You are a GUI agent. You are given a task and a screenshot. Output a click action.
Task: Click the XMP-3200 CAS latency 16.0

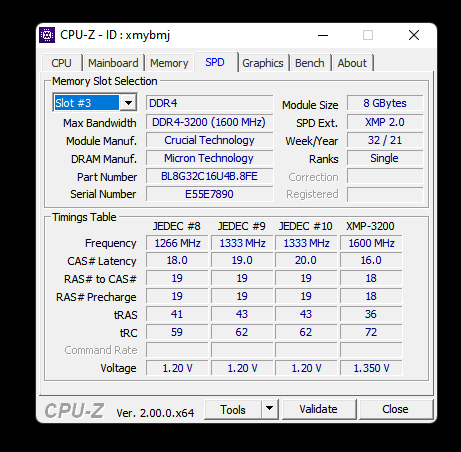[x=371, y=260]
